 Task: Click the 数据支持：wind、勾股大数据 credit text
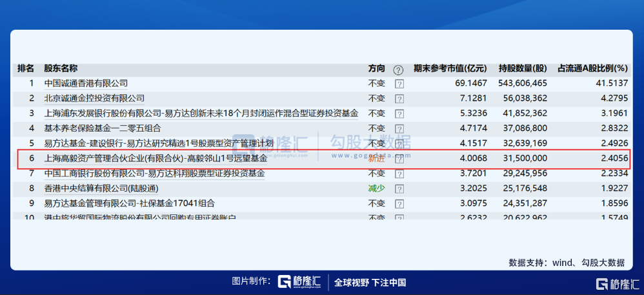(x=567, y=263)
